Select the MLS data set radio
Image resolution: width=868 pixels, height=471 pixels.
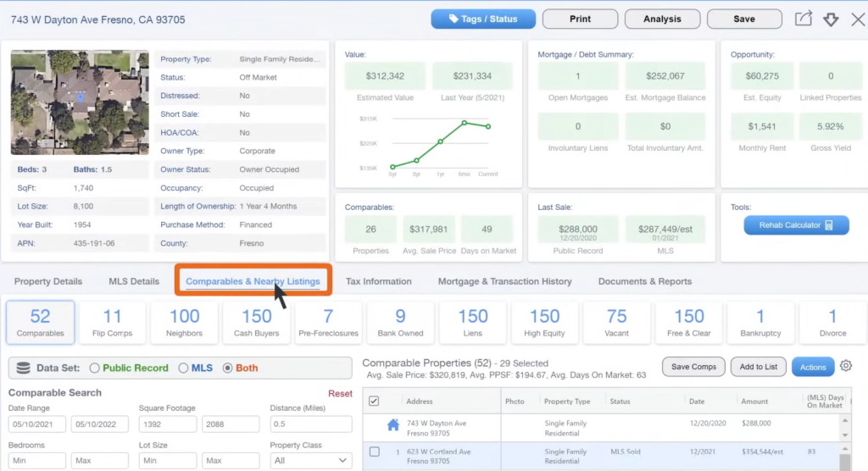184,368
